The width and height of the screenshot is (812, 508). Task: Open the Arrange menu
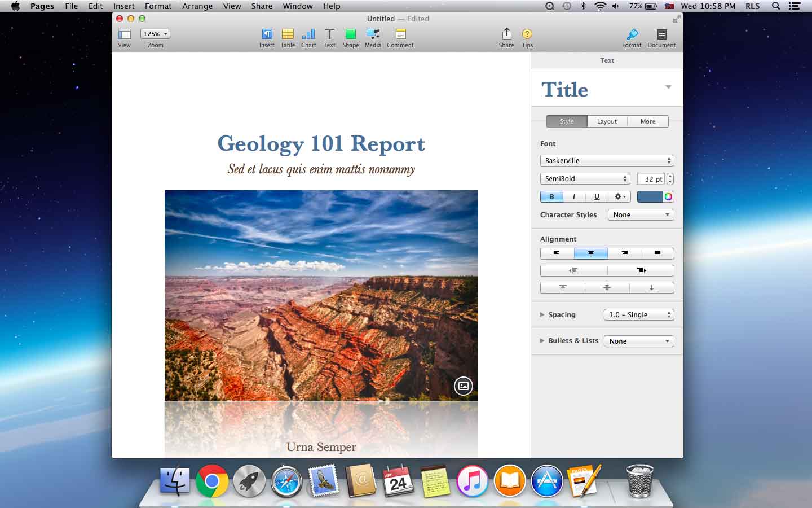197,6
